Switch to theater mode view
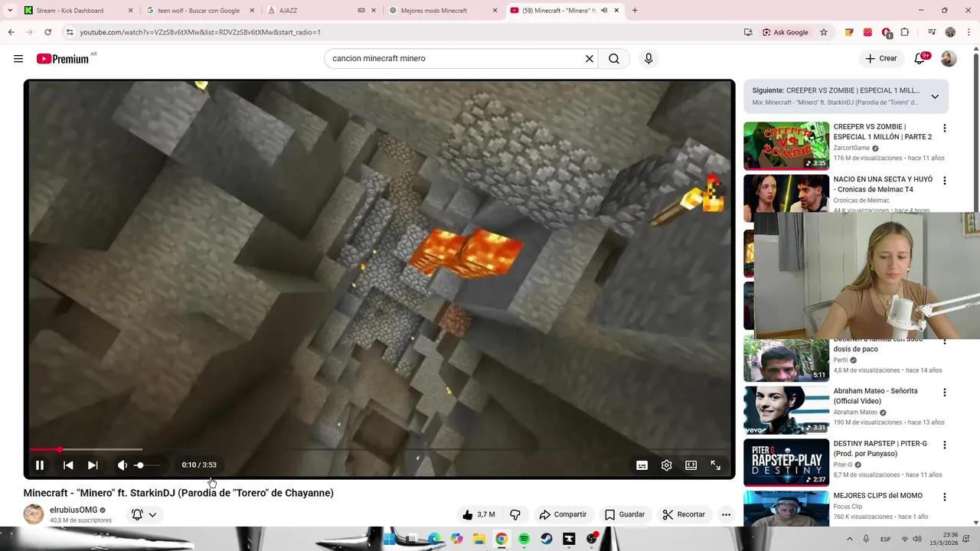 coord(691,465)
